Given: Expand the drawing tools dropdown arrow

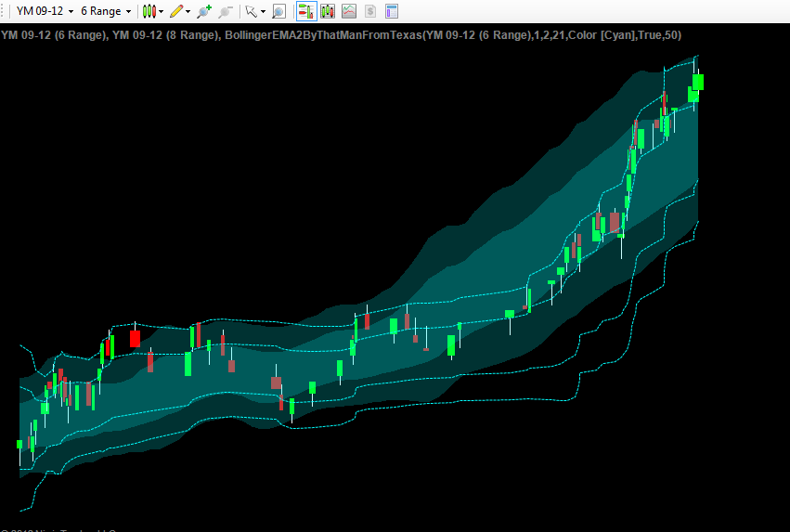Looking at the screenshot, I should point(188,11).
